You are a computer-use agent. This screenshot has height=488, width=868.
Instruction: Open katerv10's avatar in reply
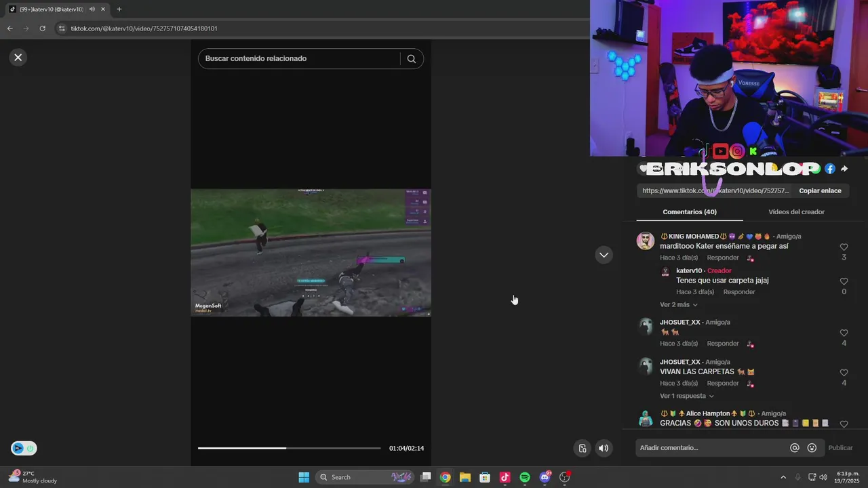[x=665, y=271]
